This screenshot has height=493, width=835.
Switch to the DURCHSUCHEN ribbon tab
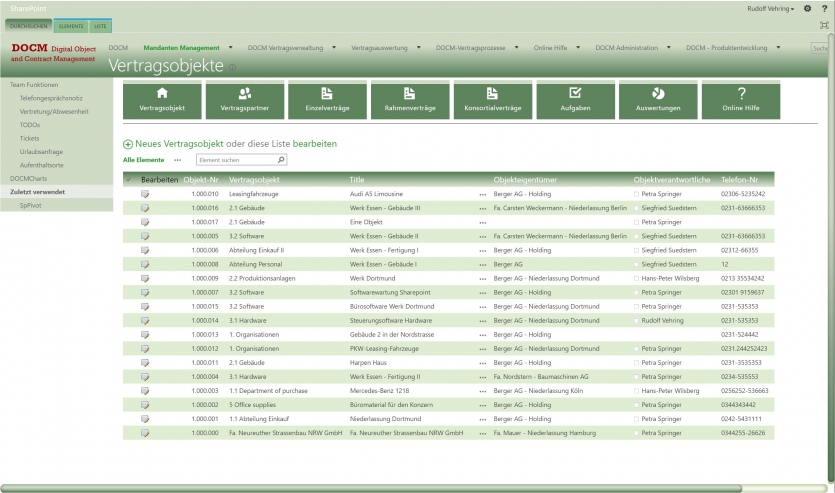pos(29,26)
